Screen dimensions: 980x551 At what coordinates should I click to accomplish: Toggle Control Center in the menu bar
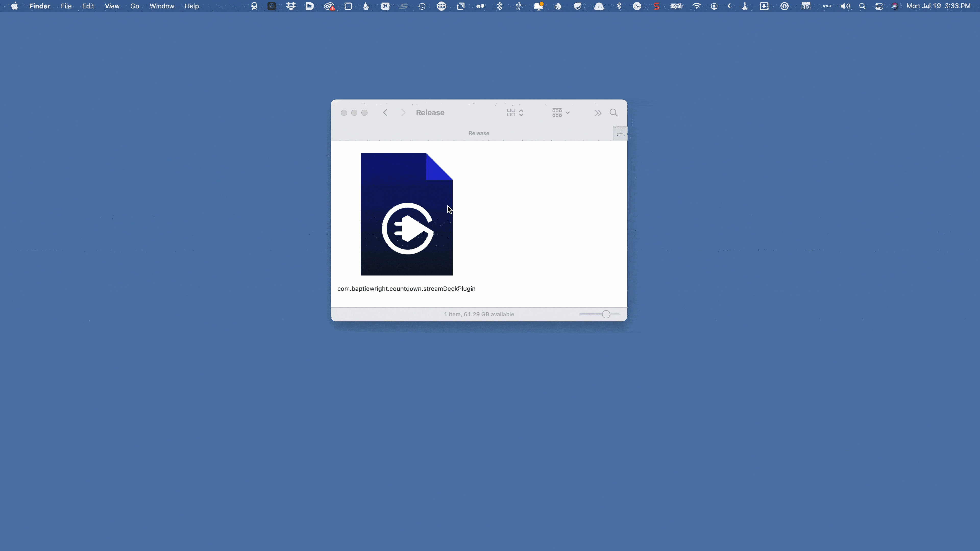pos(879,6)
